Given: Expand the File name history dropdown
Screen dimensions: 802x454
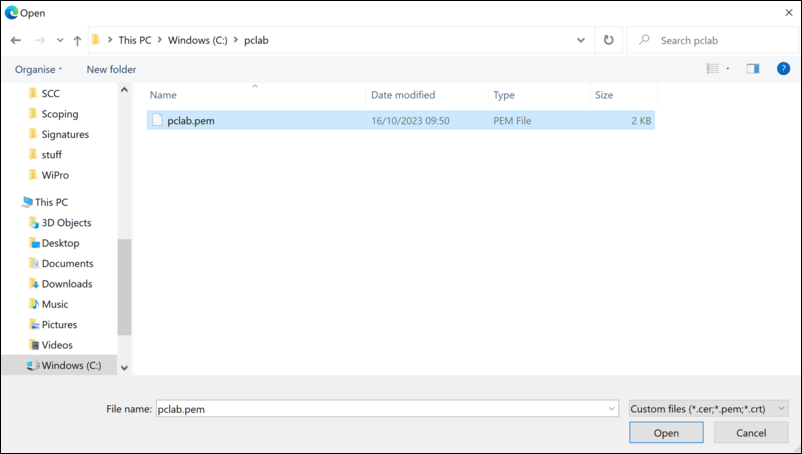Looking at the screenshot, I should pyautogui.click(x=612, y=409).
